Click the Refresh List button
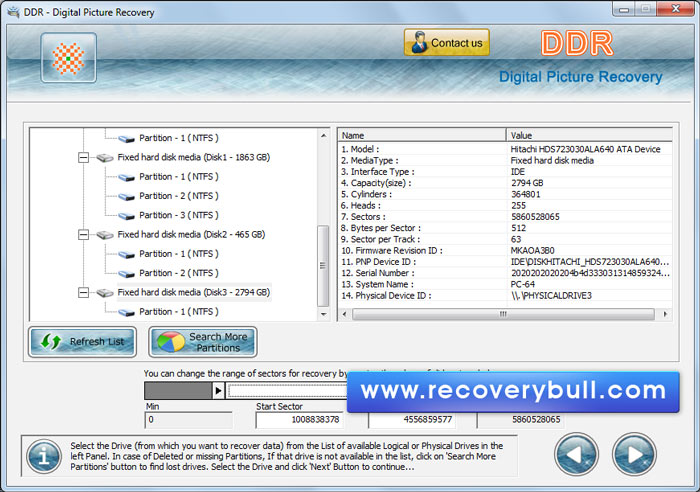Viewport: 700px width, 492px height. (x=83, y=342)
